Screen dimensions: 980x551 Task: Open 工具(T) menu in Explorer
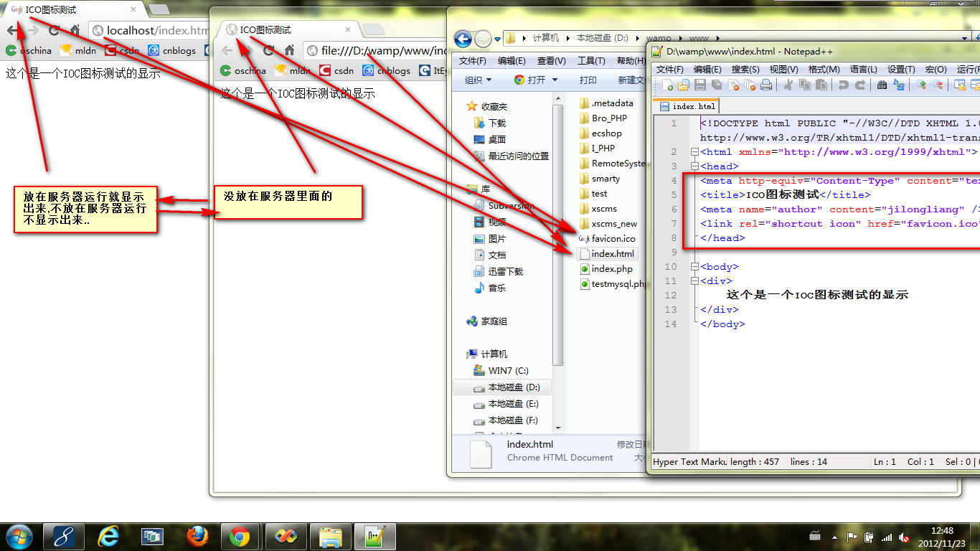(x=591, y=60)
